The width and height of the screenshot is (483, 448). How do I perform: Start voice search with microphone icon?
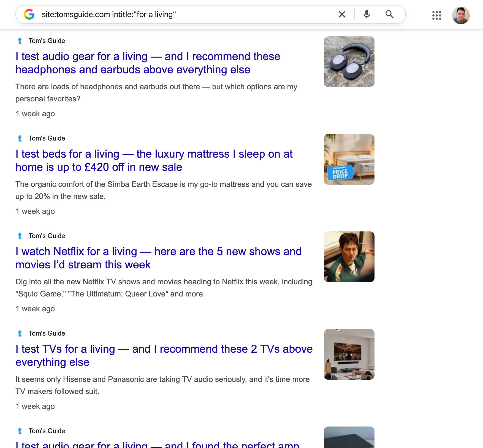click(367, 14)
